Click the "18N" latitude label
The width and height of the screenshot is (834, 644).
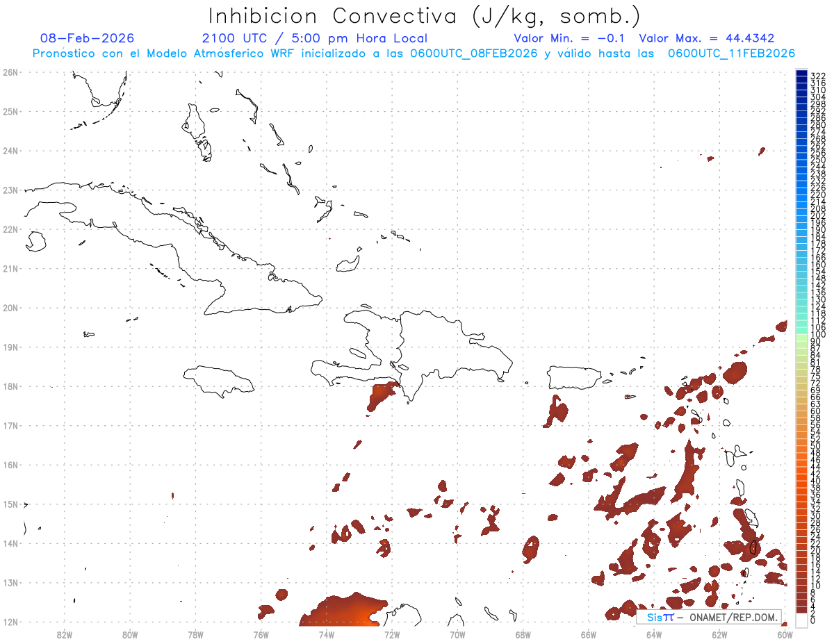(10, 386)
